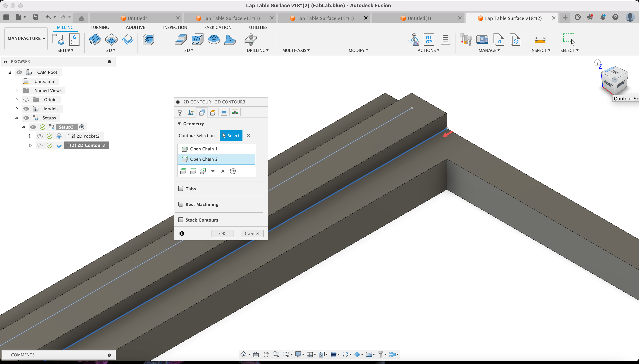The height and width of the screenshot is (364, 639).
Task: Open the Tool Library icon
Action: coord(466,40)
